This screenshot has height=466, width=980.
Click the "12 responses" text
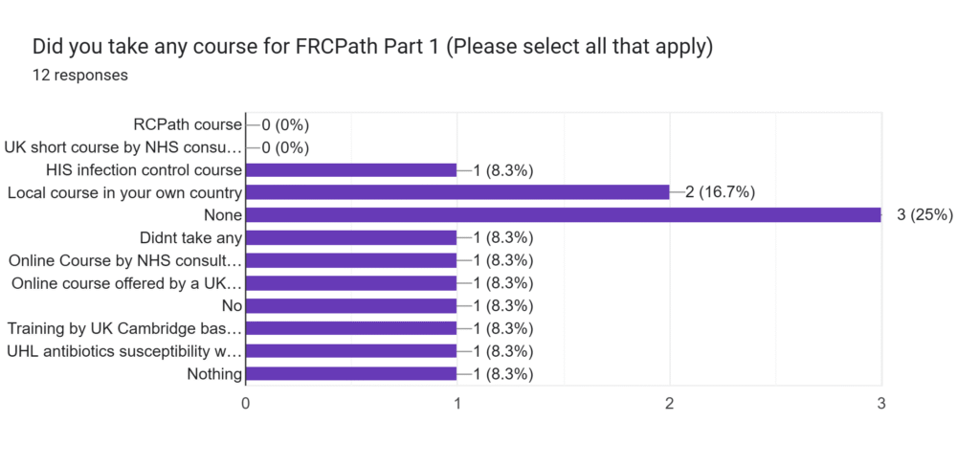[80, 75]
